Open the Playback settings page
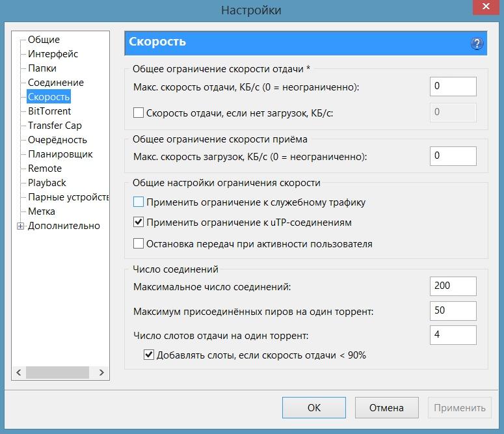 click(x=47, y=183)
